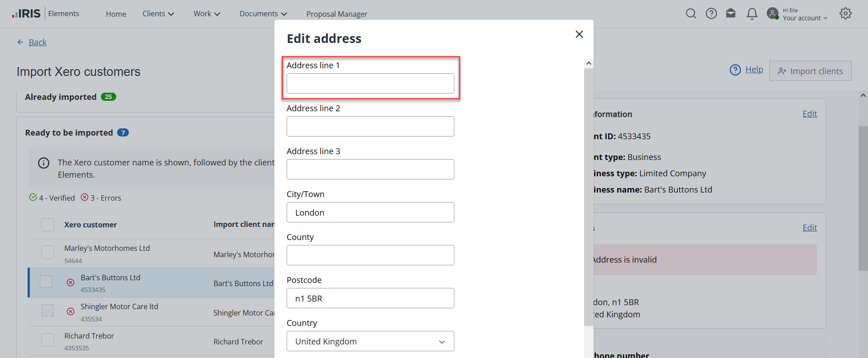
Task: Open the messages envelope icon
Action: [731, 14]
